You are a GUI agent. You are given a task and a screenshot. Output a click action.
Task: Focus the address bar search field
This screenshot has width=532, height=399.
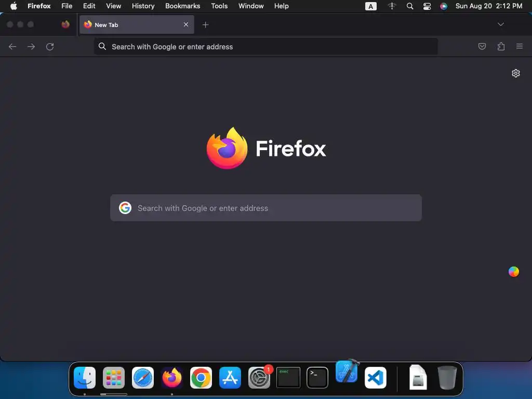(265, 47)
